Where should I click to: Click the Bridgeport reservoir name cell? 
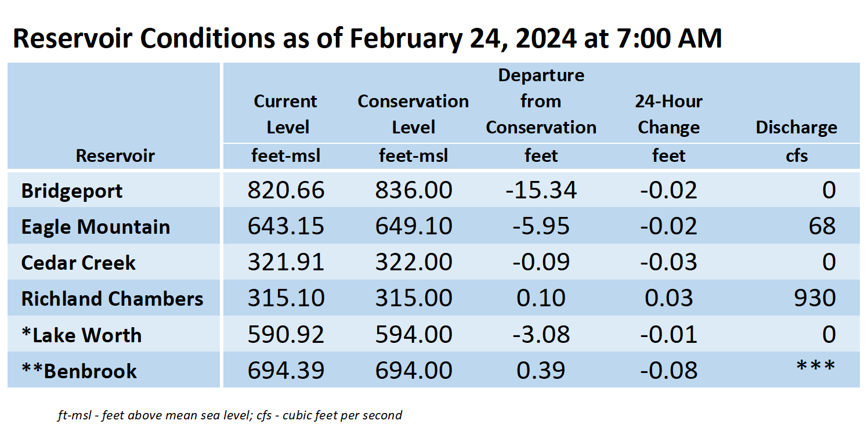(x=72, y=191)
